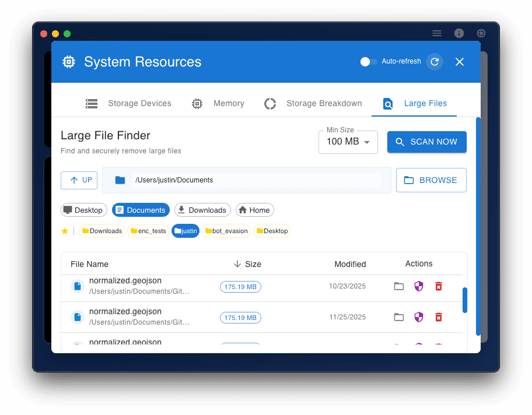Click the blue folder icon in the path bar
Screen dimensions: 532x415
120,180
